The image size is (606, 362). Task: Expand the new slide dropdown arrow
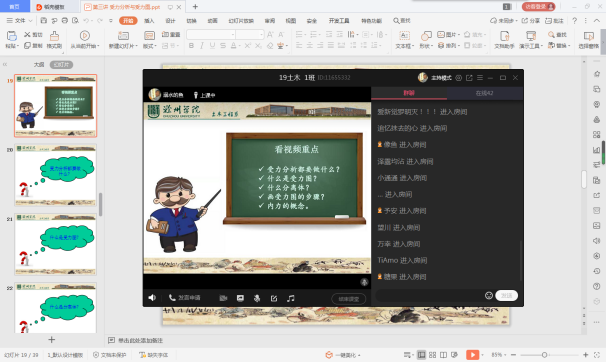pos(136,46)
